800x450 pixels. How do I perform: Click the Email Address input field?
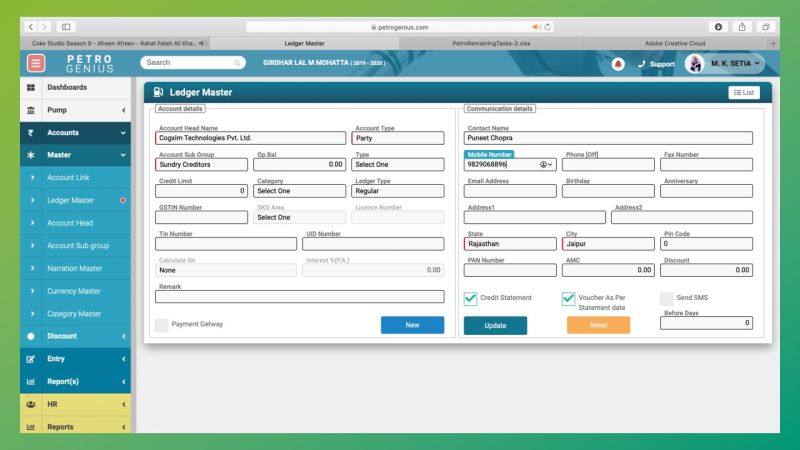pos(510,191)
